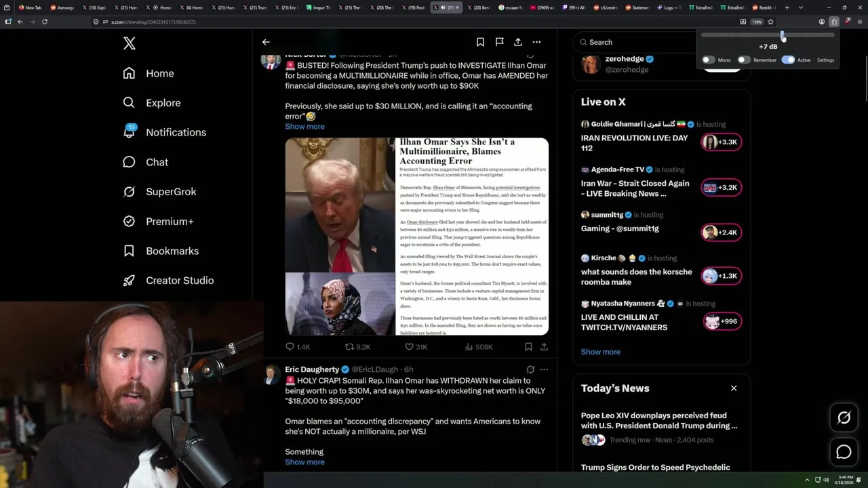Click the X Search field
Image resolution: width=868 pixels, height=488 pixels.
click(x=634, y=42)
